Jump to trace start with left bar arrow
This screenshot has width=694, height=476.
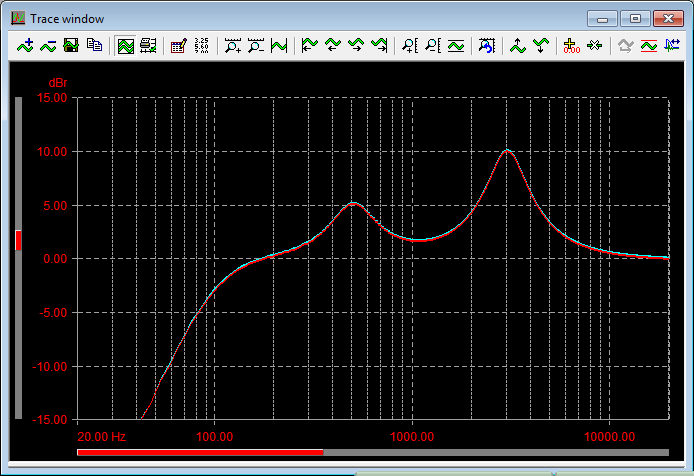click(x=309, y=45)
